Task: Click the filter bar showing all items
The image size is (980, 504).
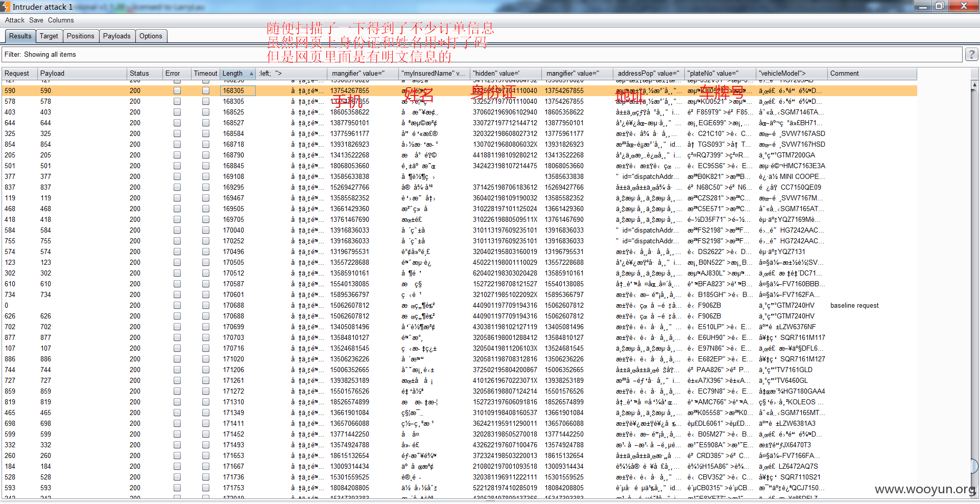Action: 482,54
